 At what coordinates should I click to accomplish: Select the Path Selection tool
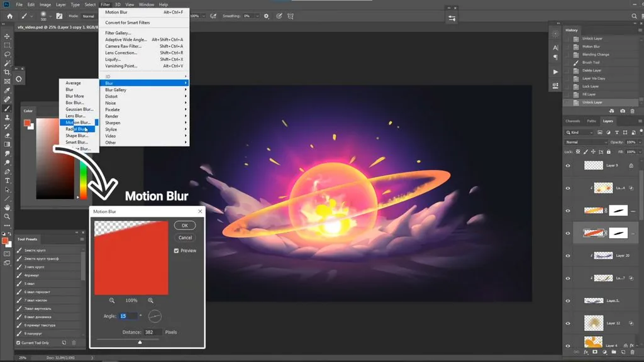tap(7, 190)
